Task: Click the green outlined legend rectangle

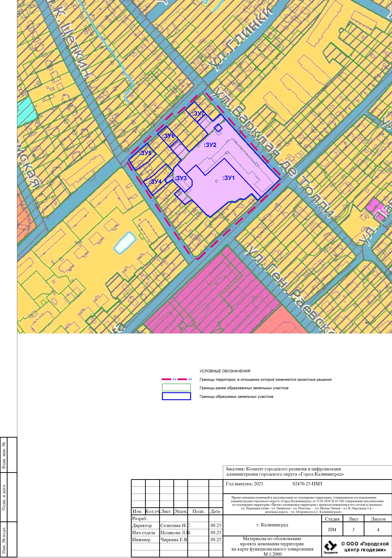Action: pos(176,387)
